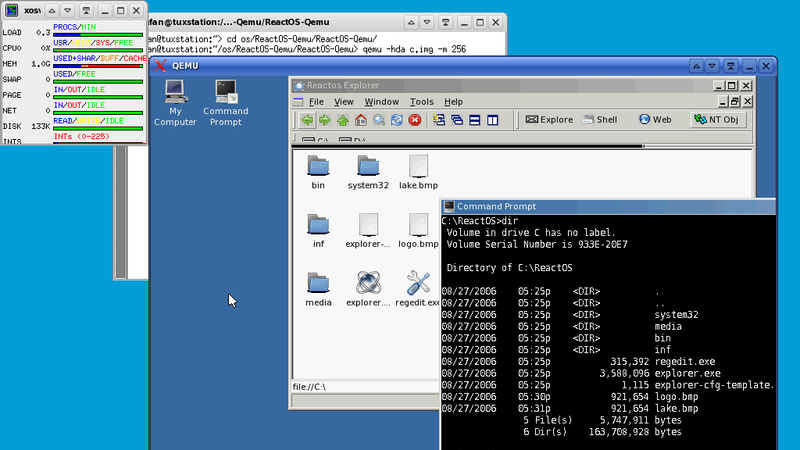Click the file://C:\ status bar path

point(310,387)
